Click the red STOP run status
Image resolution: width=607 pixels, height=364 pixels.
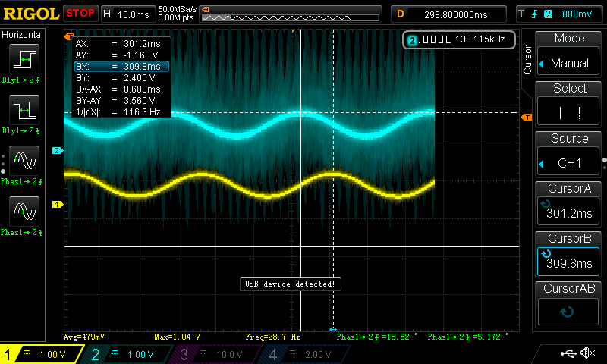click(x=80, y=14)
